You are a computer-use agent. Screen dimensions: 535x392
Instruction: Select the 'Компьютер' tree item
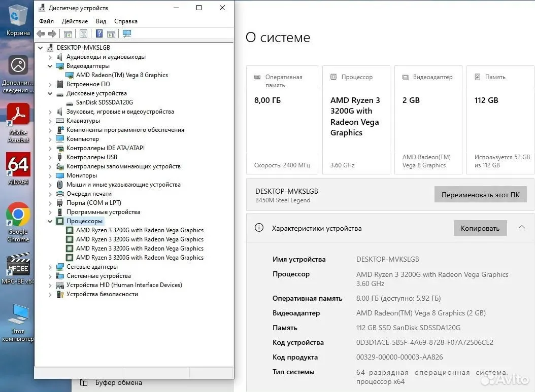(83, 139)
